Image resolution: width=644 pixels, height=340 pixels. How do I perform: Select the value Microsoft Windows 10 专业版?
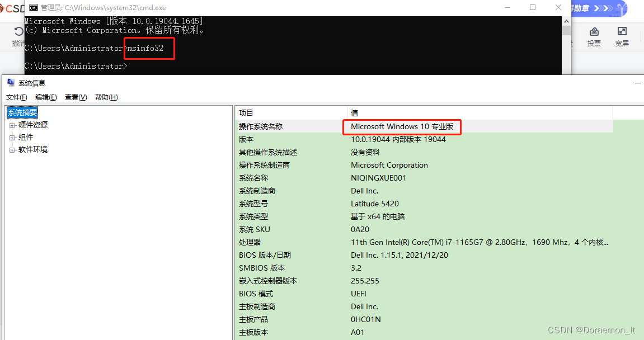(x=402, y=126)
